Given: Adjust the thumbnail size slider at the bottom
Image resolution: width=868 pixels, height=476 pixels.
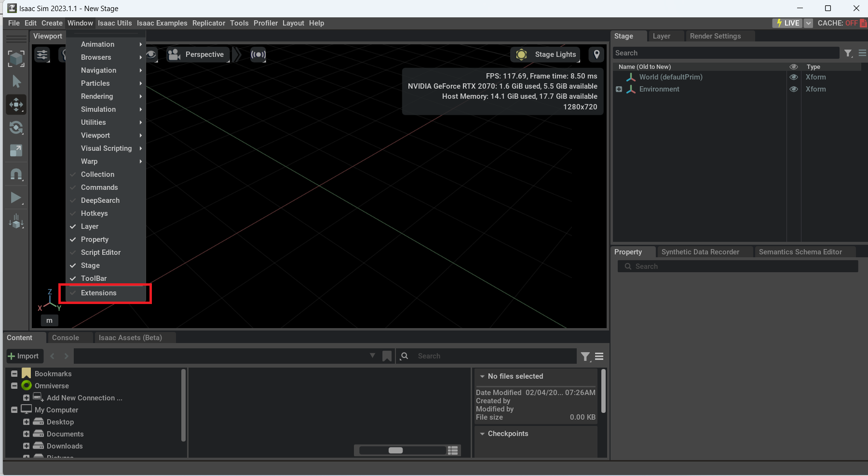Looking at the screenshot, I should coord(396,450).
